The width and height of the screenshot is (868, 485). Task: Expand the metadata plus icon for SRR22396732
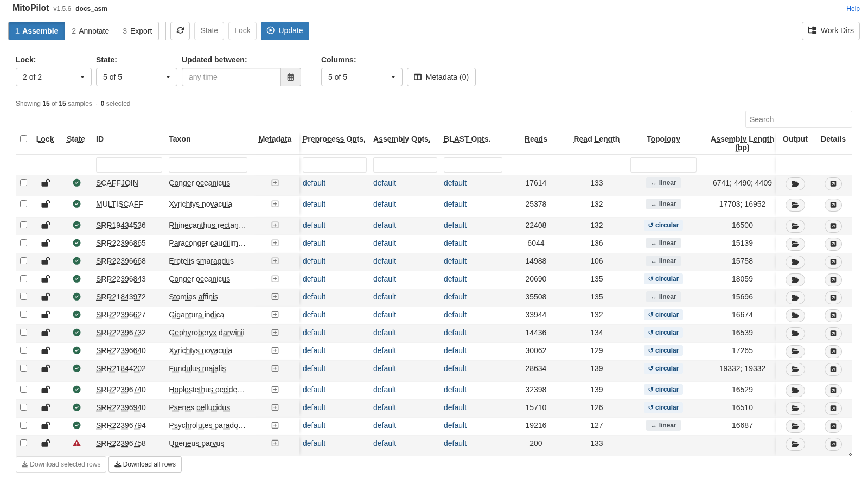[x=275, y=333]
